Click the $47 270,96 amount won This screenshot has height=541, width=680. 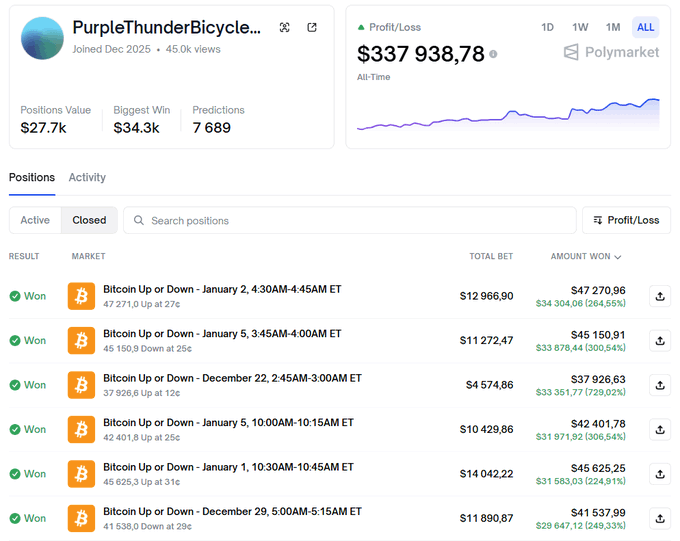point(598,290)
